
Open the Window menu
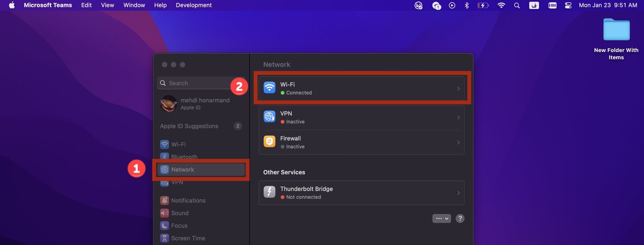pos(134,5)
